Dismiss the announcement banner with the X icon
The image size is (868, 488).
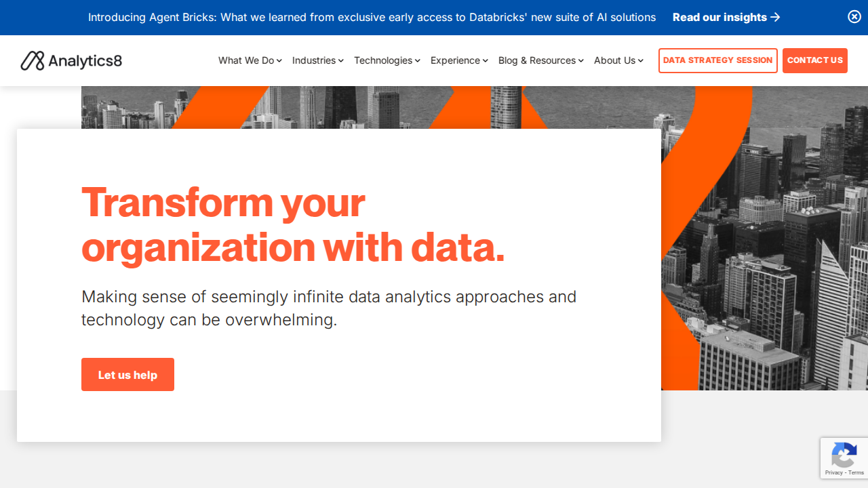tap(854, 17)
